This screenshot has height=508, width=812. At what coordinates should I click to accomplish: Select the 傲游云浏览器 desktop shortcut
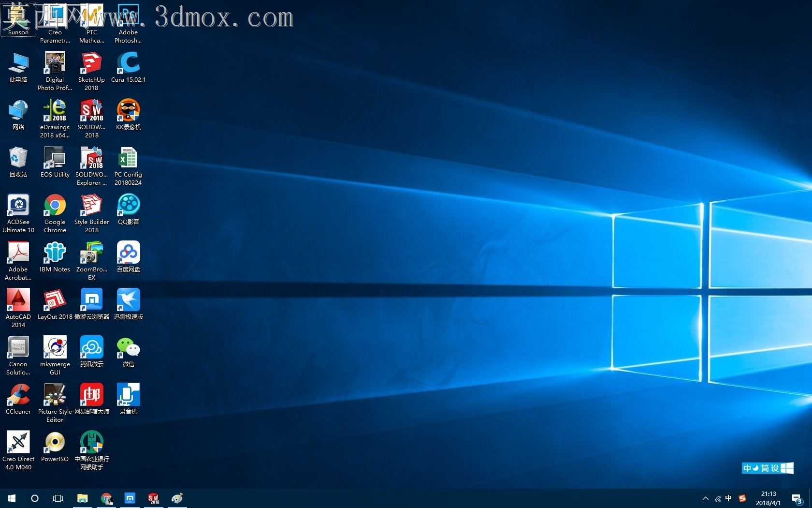point(92,304)
